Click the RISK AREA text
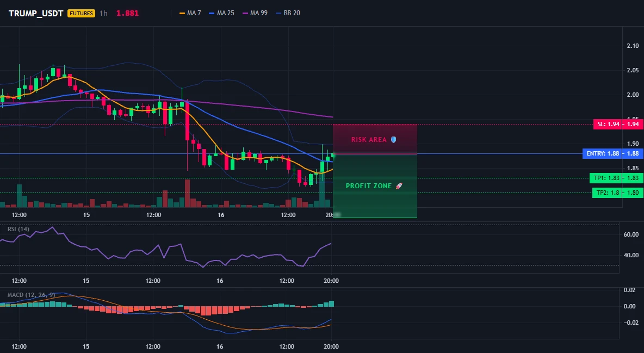The width and height of the screenshot is (644, 353). 369,140
